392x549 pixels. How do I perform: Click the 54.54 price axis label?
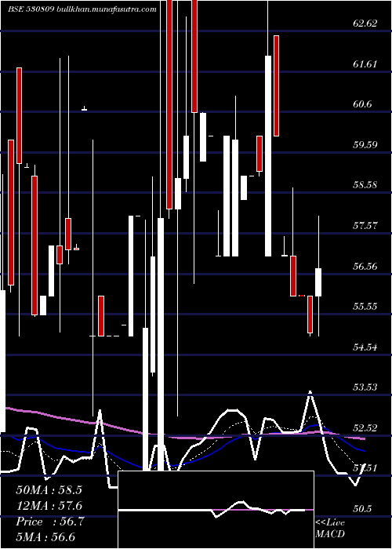tap(365, 347)
